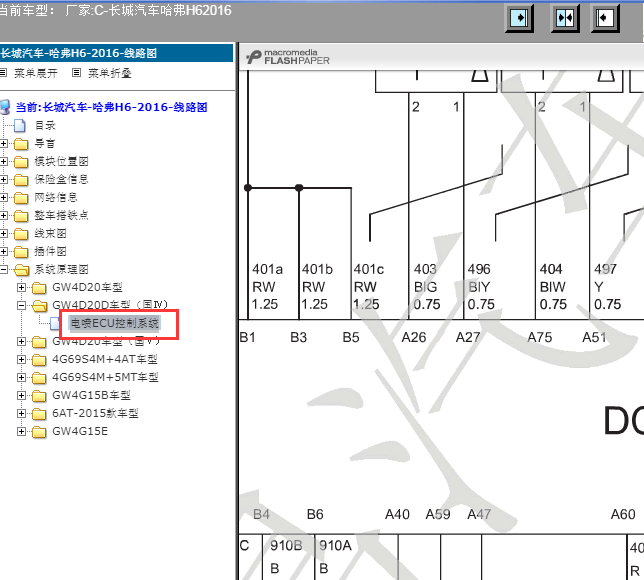Click the GW4D20D车型（国Ⅳ） open folder icon

click(x=39, y=306)
